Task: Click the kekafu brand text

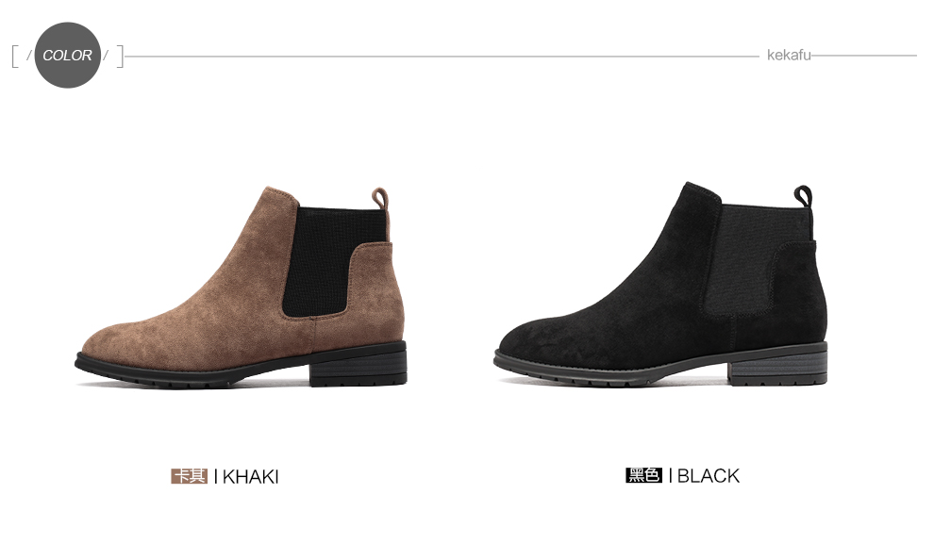Action: click(789, 56)
